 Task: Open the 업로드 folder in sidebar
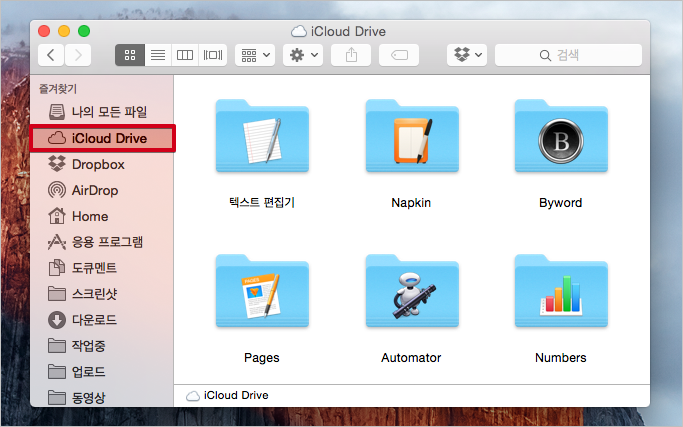point(102,372)
